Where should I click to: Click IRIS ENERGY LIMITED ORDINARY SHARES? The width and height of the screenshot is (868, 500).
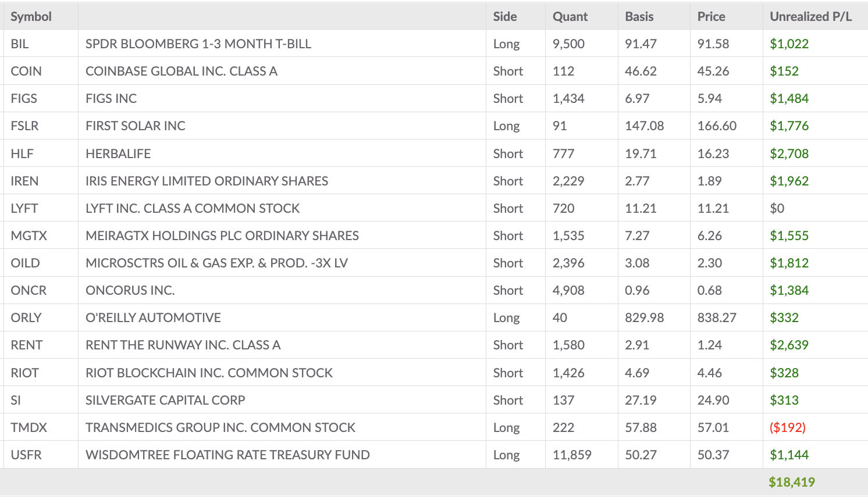tap(207, 181)
